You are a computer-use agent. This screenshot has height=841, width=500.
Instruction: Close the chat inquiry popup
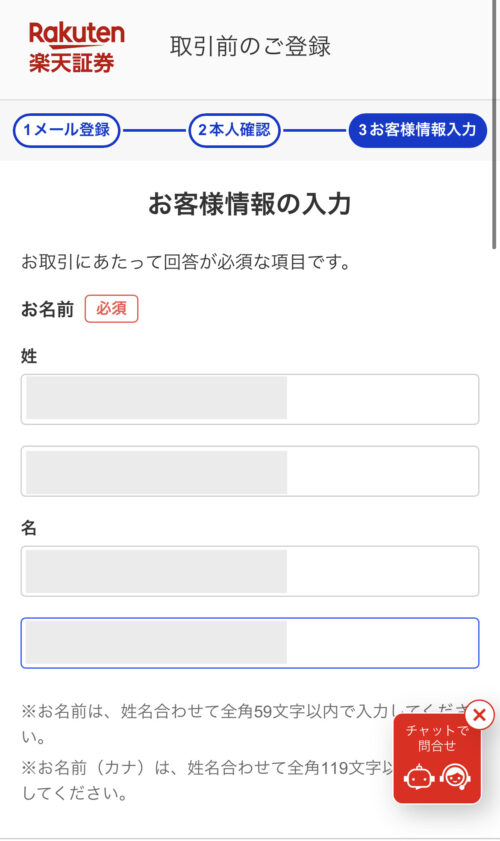(479, 715)
